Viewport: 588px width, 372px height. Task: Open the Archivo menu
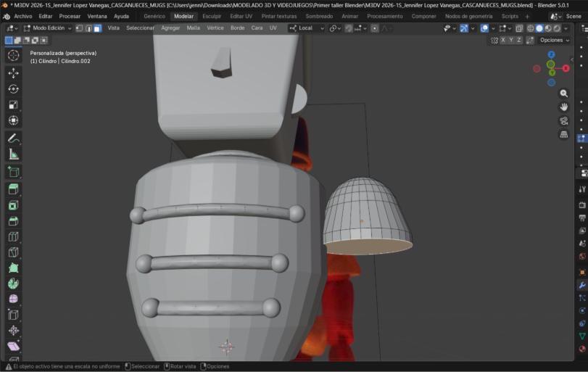(23, 16)
